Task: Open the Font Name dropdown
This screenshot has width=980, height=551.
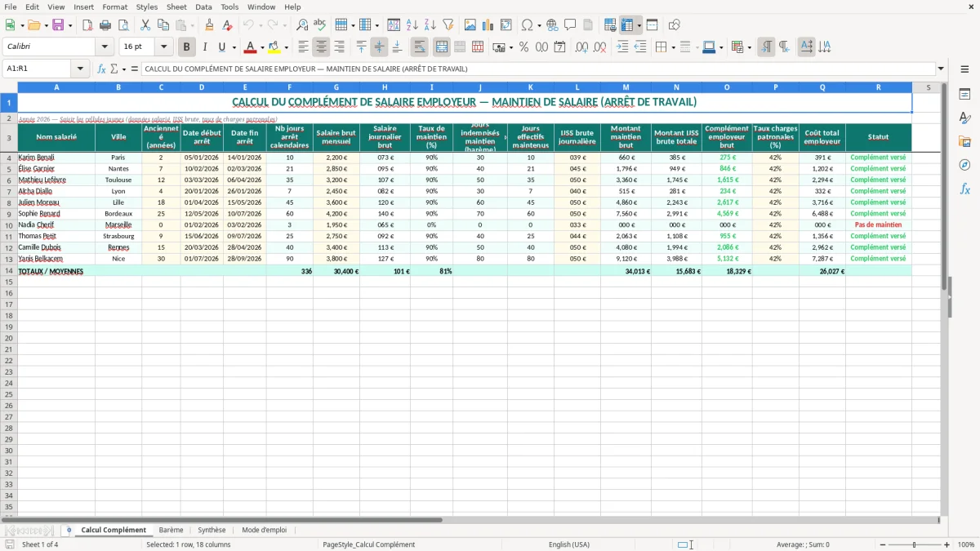Action: [105, 47]
